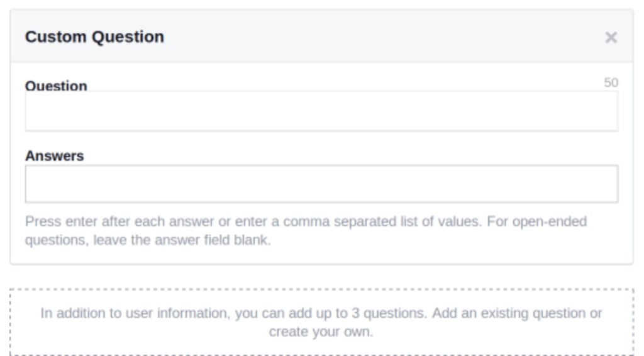Click the dashed add-questions placeholder box
644x356 pixels.
pyautogui.click(x=321, y=322)
